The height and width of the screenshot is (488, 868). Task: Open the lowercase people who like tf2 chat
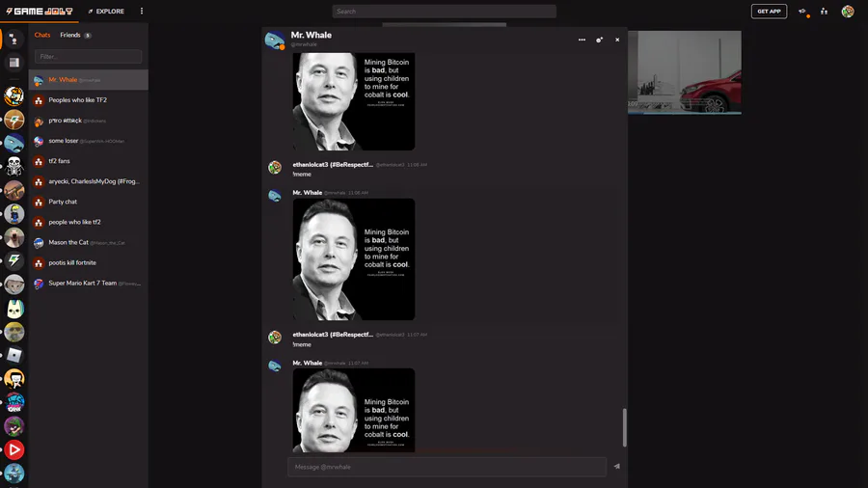click(89, 222)
